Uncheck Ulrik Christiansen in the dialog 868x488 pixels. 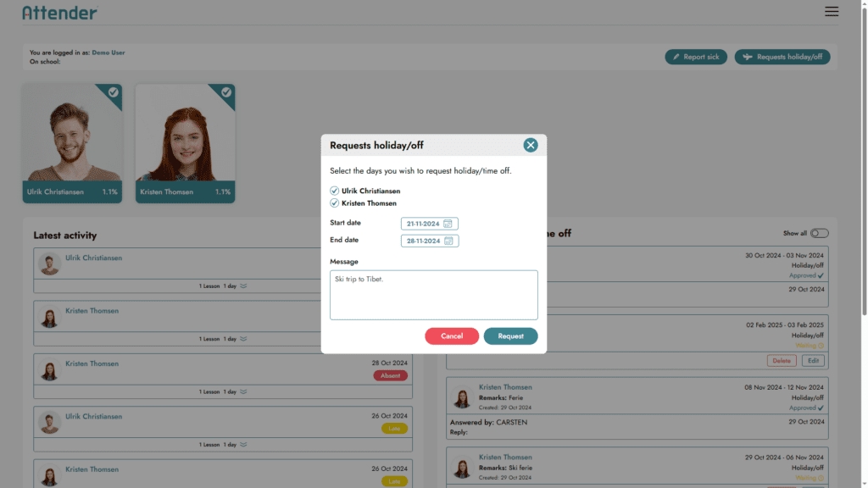334,191
